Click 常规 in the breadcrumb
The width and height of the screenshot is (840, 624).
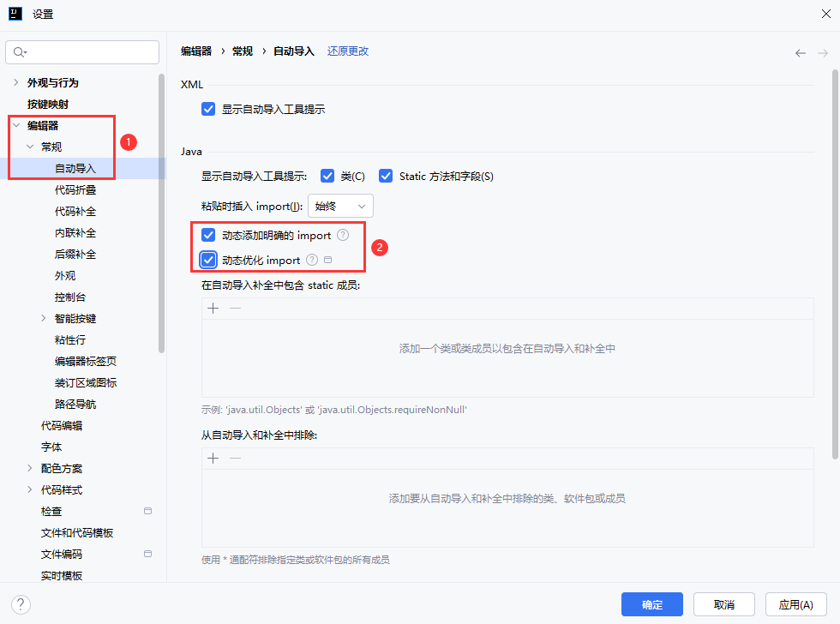tap(242, 51)
